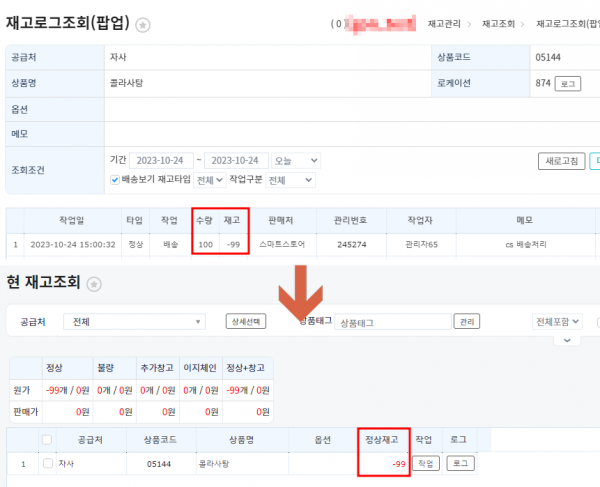Go to 재고관리 in the breadcrumb
Image resolution: width=600 pixels, height=487 pixels.
click(446, 24)
